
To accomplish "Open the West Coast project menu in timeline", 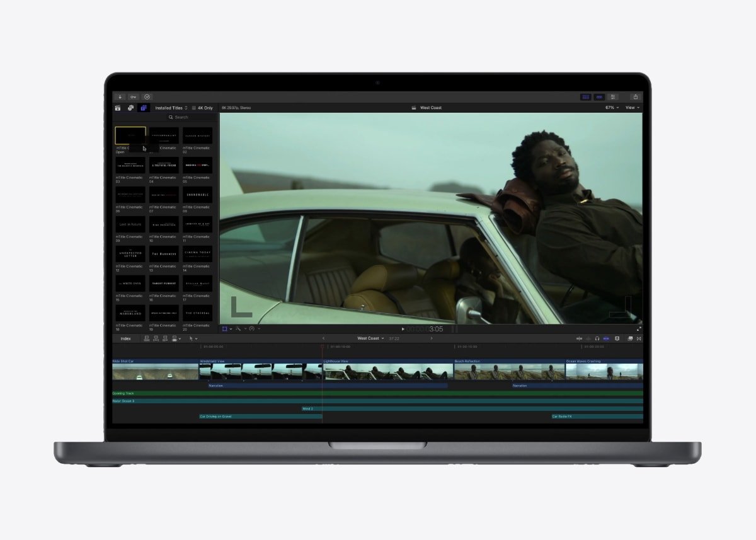I will pos(370,338).
